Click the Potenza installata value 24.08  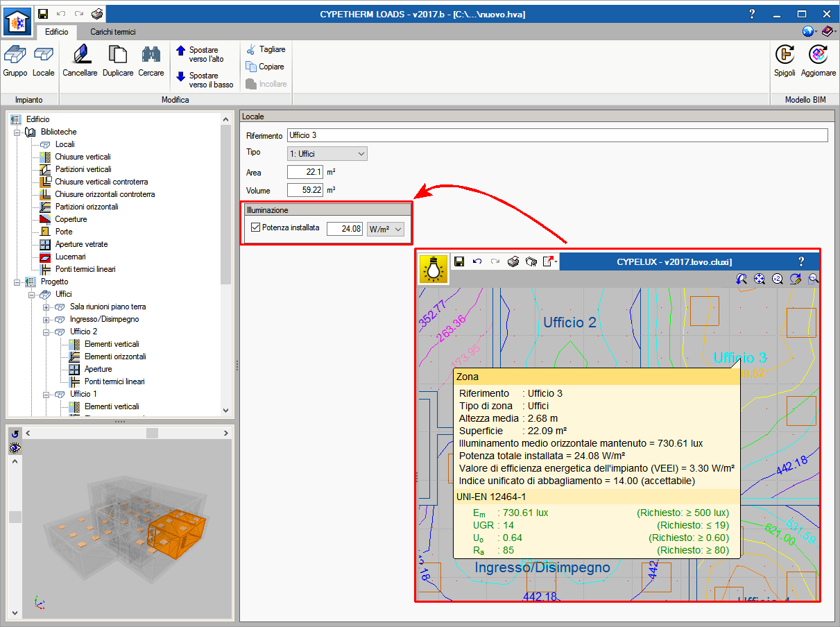(x=345, y=229)
